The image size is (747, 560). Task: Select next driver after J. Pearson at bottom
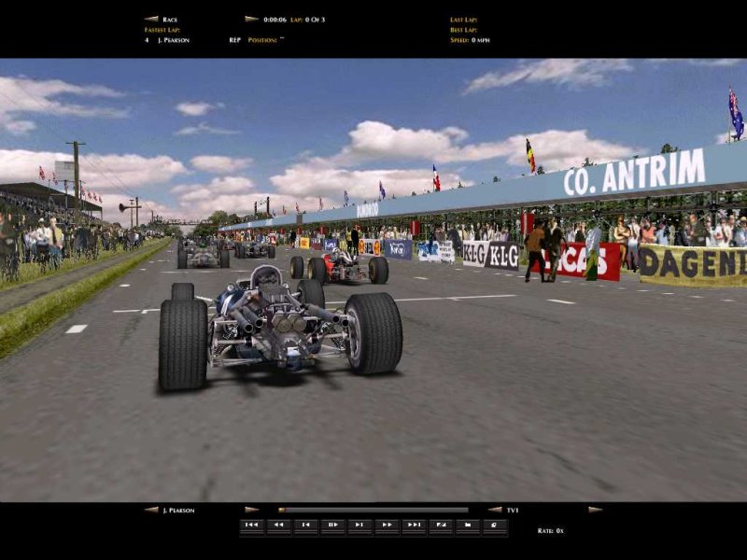click(251, 510)
